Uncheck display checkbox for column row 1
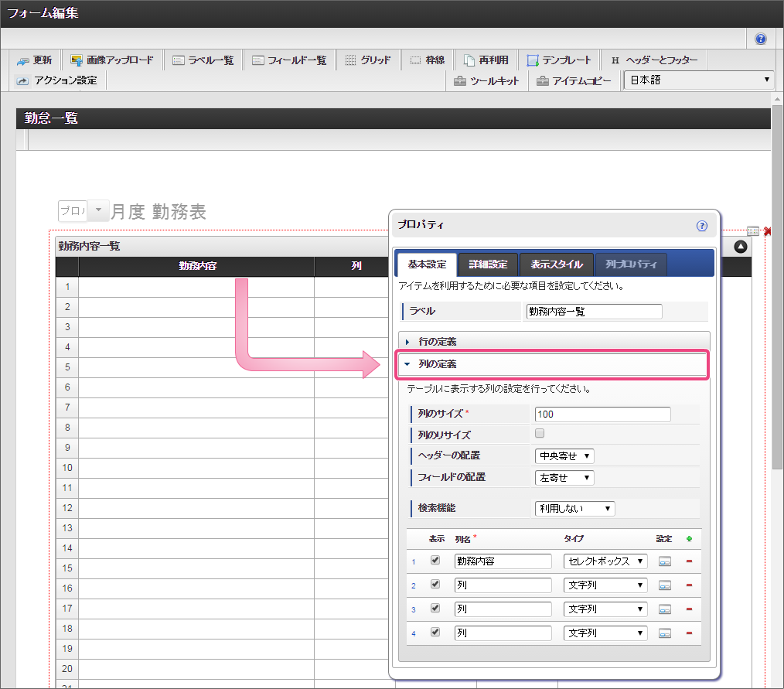 tap(435, 561)
